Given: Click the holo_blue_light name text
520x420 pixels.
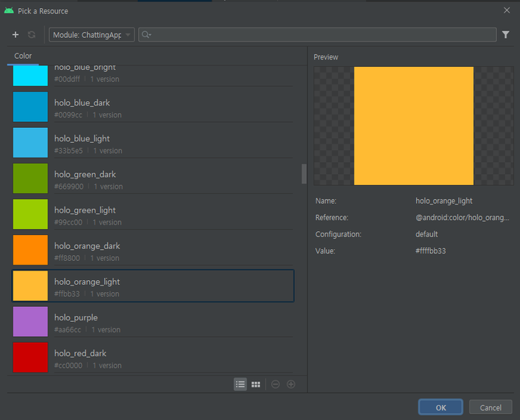Looking at the screenshot, I should point(82,139).
